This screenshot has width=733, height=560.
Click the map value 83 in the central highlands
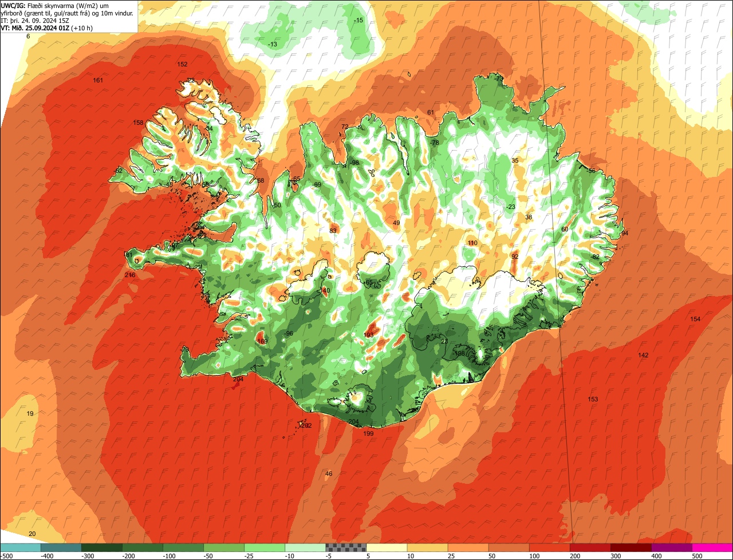coord(333,231)
